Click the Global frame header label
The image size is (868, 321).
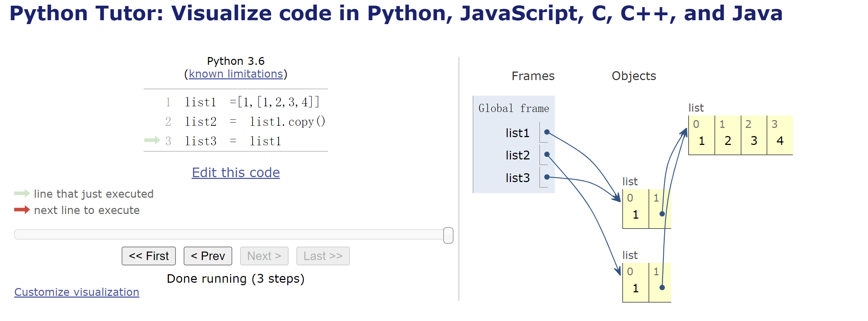point(513,108)
